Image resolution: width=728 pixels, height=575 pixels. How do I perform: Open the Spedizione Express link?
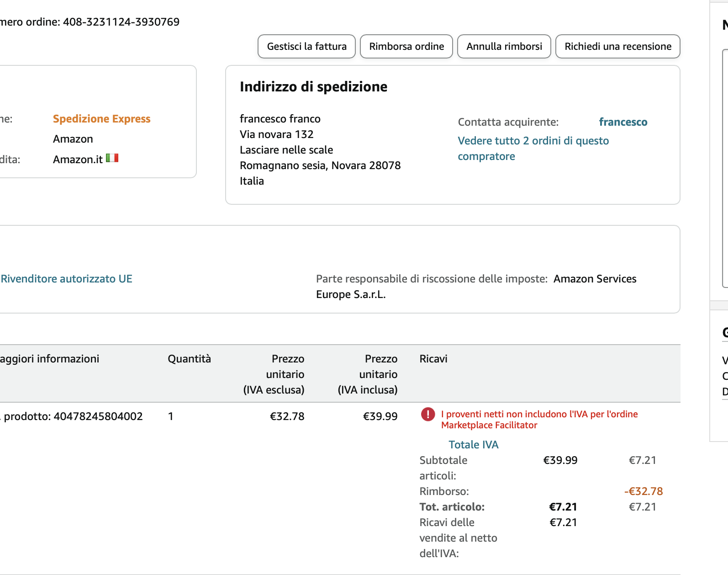[101, 119]
